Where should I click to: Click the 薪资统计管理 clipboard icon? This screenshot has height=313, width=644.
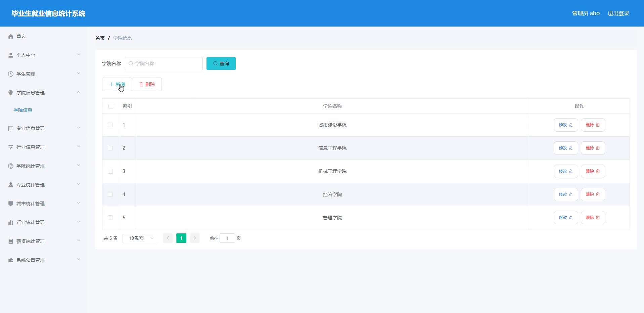coord(11,241)
